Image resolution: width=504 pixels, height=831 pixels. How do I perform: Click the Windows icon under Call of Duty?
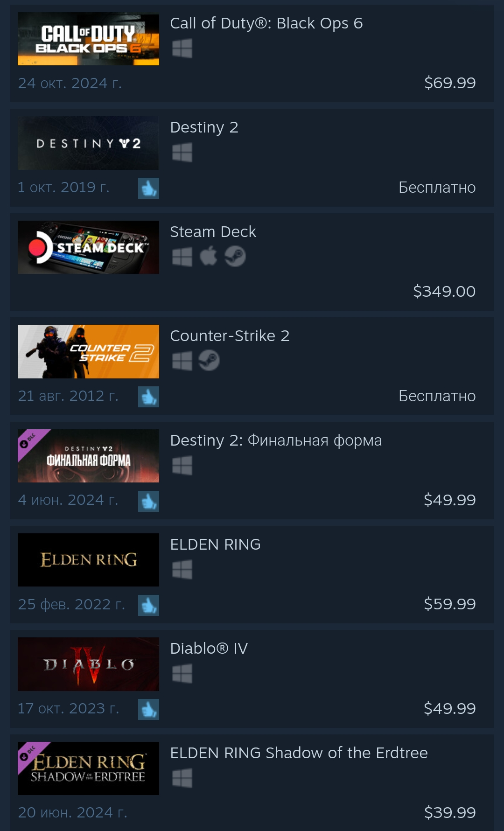point(182,48)
